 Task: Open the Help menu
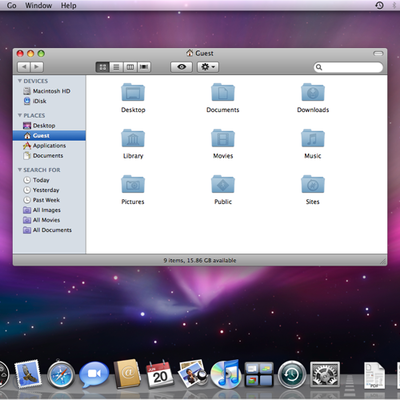(68, 5)
